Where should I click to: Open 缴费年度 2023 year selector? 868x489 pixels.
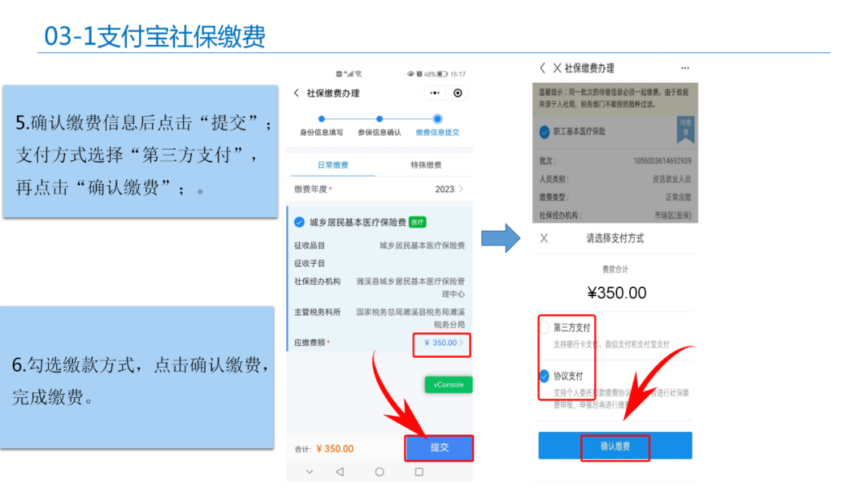coord(379,189)
